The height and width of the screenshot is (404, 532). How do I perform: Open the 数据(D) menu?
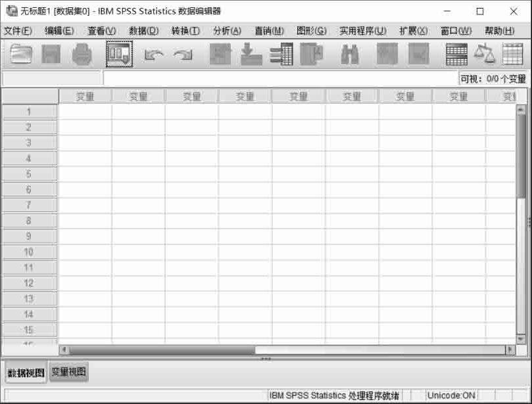tap(143, 31)
